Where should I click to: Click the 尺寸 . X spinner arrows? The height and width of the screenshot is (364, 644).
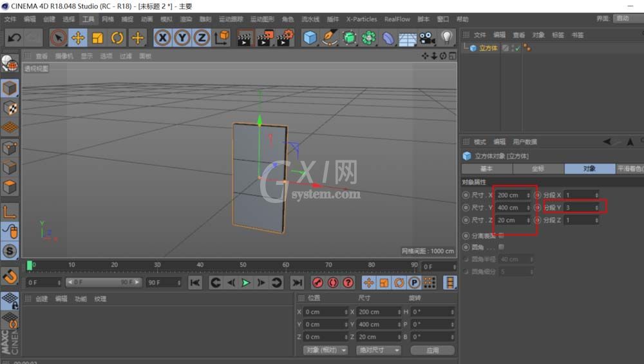pos(529,195)
